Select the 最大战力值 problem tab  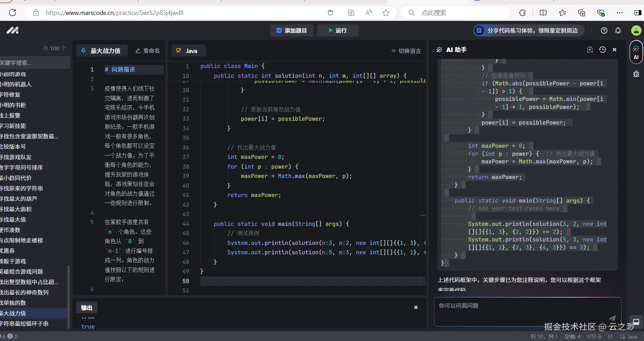[101, 51]
